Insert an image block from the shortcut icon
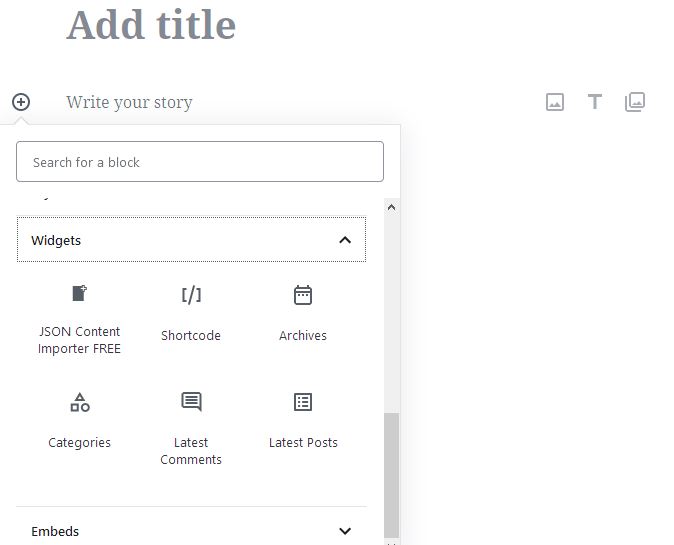674x545 pixels. tap(555, 102)
